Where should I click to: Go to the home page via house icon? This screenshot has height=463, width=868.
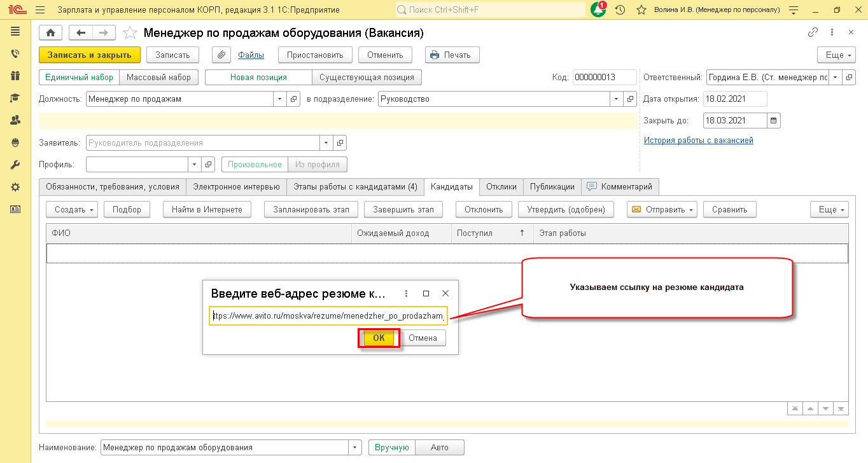click(51, 33)
